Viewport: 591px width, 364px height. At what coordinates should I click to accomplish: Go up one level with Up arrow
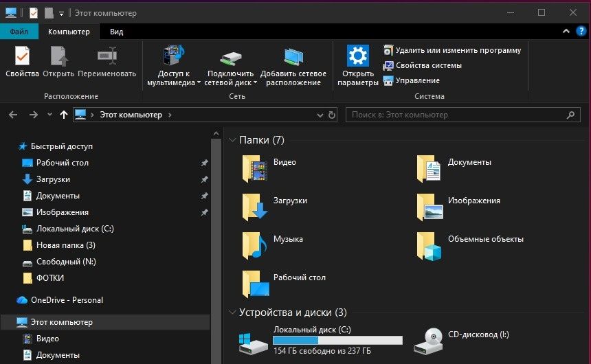(64, 115)
